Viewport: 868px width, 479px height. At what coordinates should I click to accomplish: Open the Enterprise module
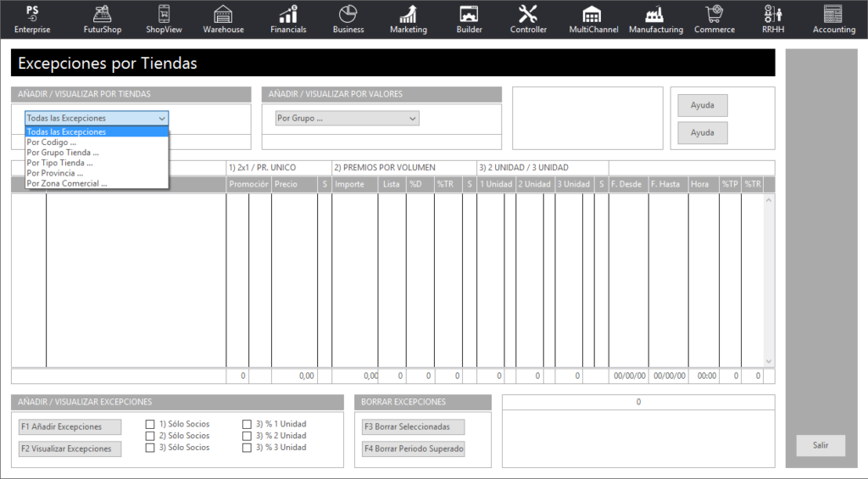[x=32, y=20]
